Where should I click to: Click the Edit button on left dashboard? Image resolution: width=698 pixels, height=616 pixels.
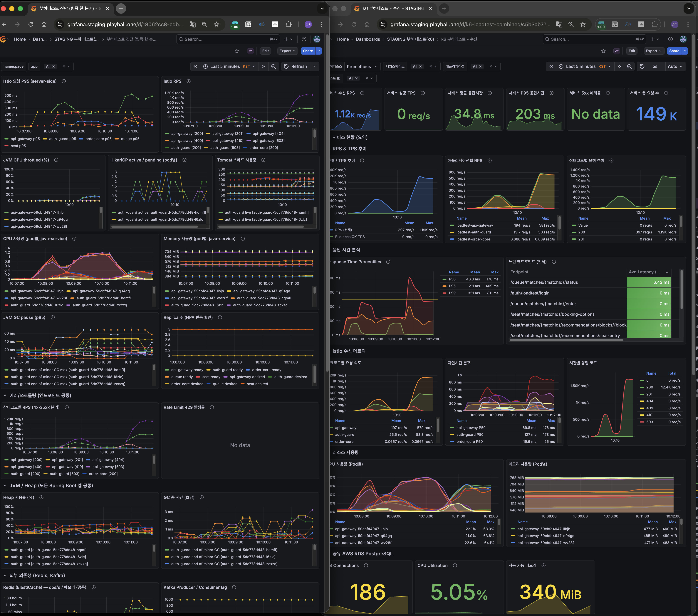click(265, 51)
